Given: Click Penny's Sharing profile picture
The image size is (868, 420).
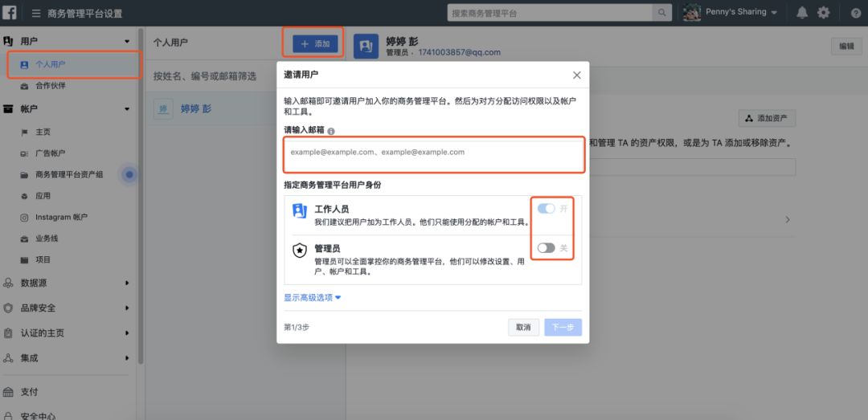Looking at the screenshot, I should click(x=692, y=13).
